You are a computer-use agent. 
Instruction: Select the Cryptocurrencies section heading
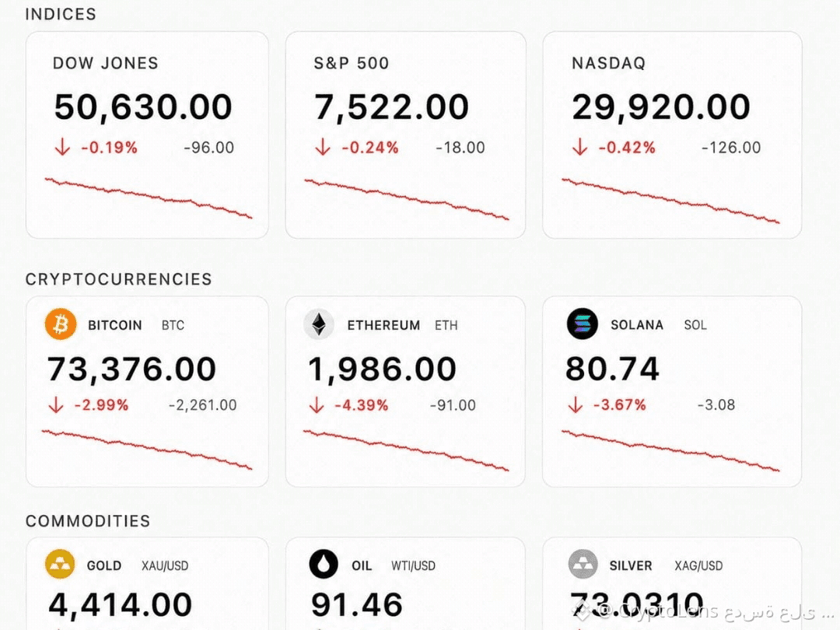118,279
